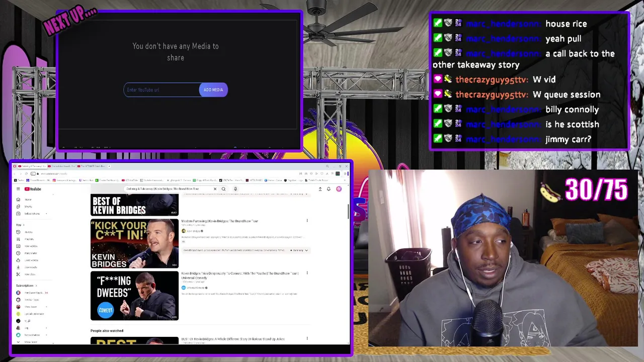
Task: Reload the page in browser toolbar
Action: coord(26,173)
